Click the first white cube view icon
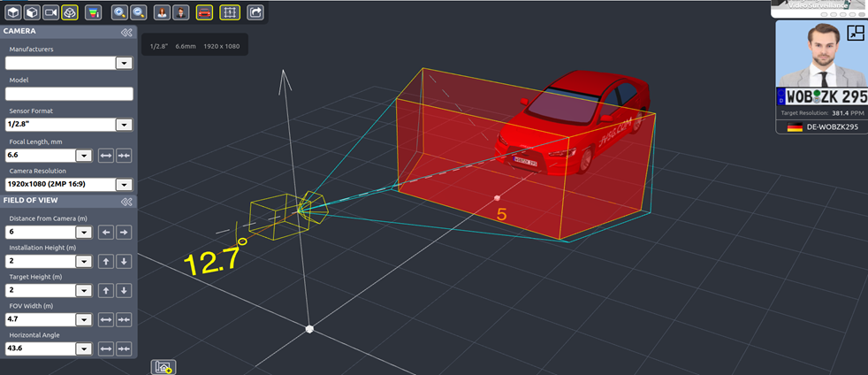The image size is (868, 375). click(x=13, y=12)
